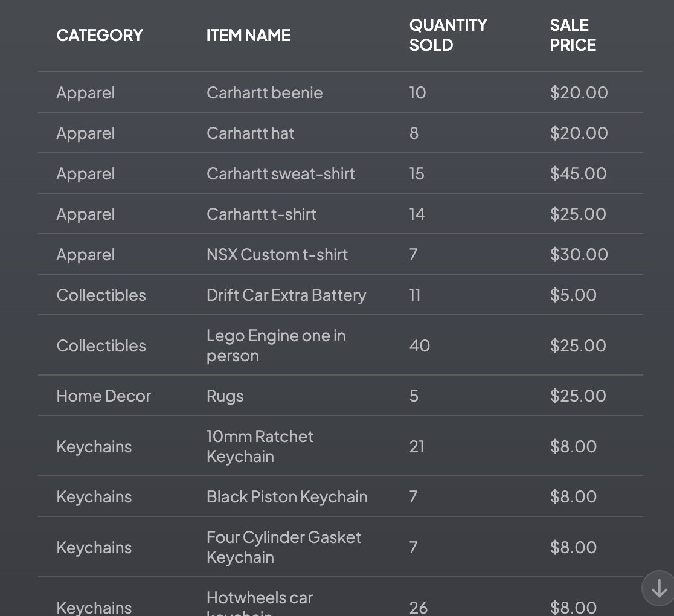The image size is (674, 616).
Task: Click the Black Piston Keychain item
Action: (x=287, y=497)
